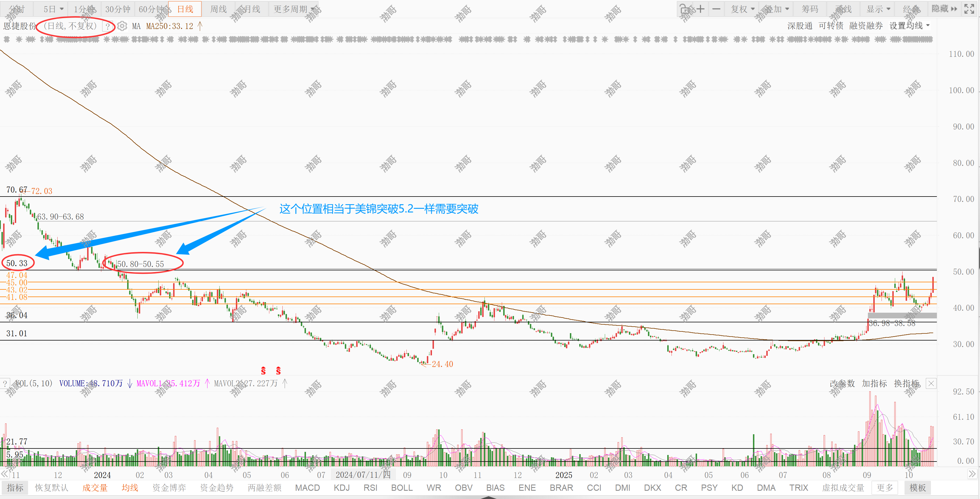Image resolution: width=980 pixels, height=499 pixels.
Task: Click 融资融券 link
Action: (x=866, y=26)
